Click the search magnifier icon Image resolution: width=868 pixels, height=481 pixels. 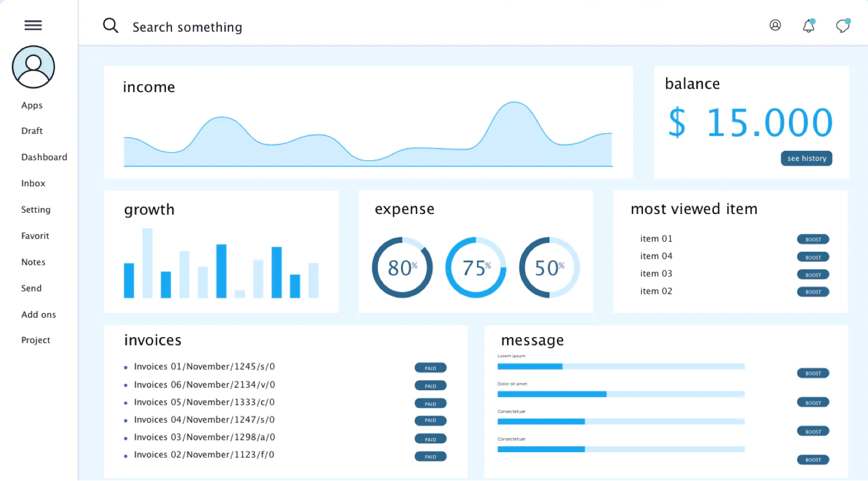coord(111,25)
